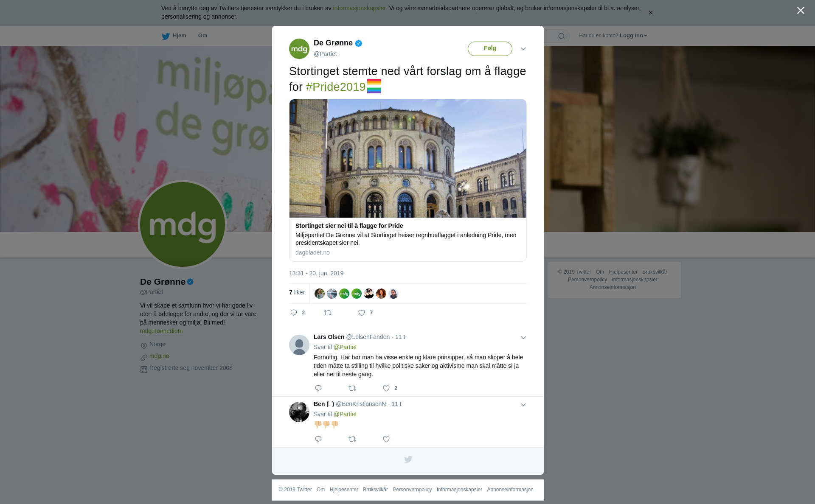The height and width of the screenshot is (504, 815).
Task: Open the Om menu item
Action: [x=202, y=36]
